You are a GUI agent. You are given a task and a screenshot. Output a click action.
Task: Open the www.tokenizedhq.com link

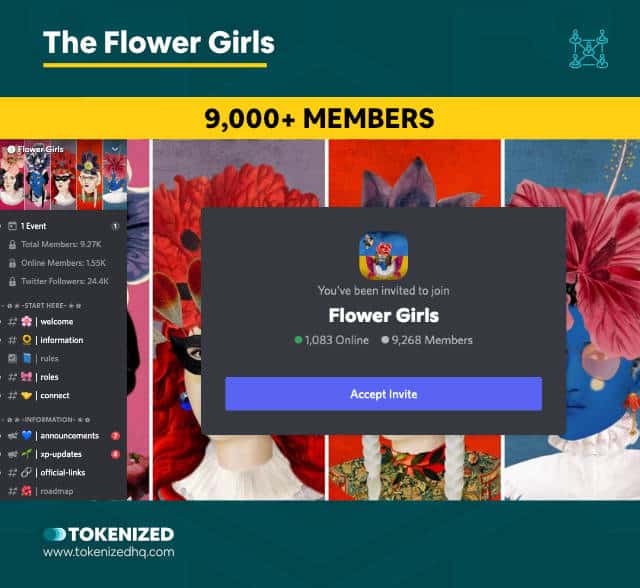pos(109,552)
